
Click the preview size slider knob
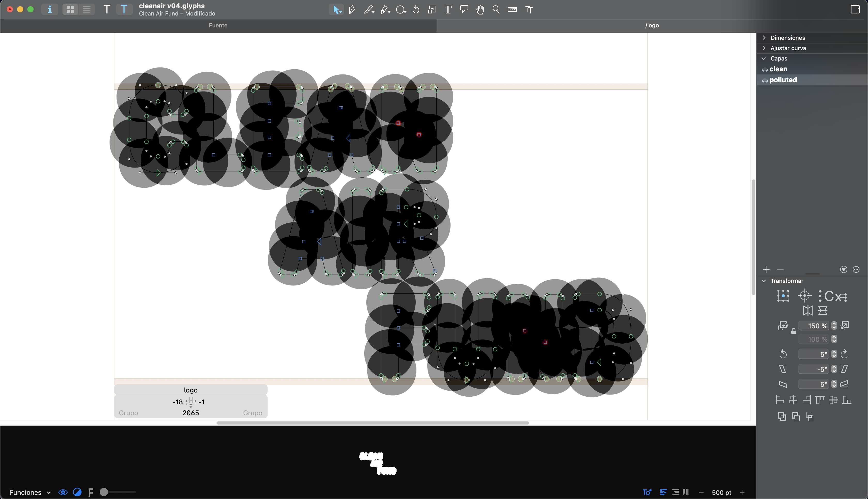(104, 492)
